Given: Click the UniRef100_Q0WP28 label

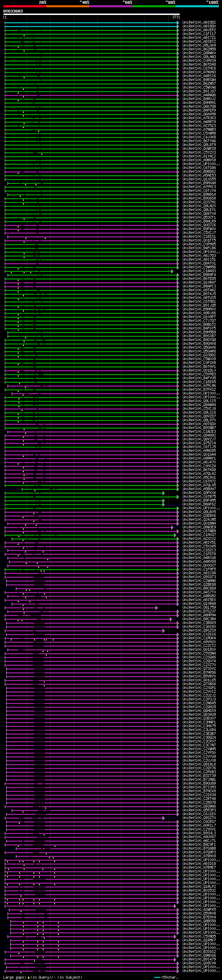Looking at the screenshot, I should click(199, 149).
